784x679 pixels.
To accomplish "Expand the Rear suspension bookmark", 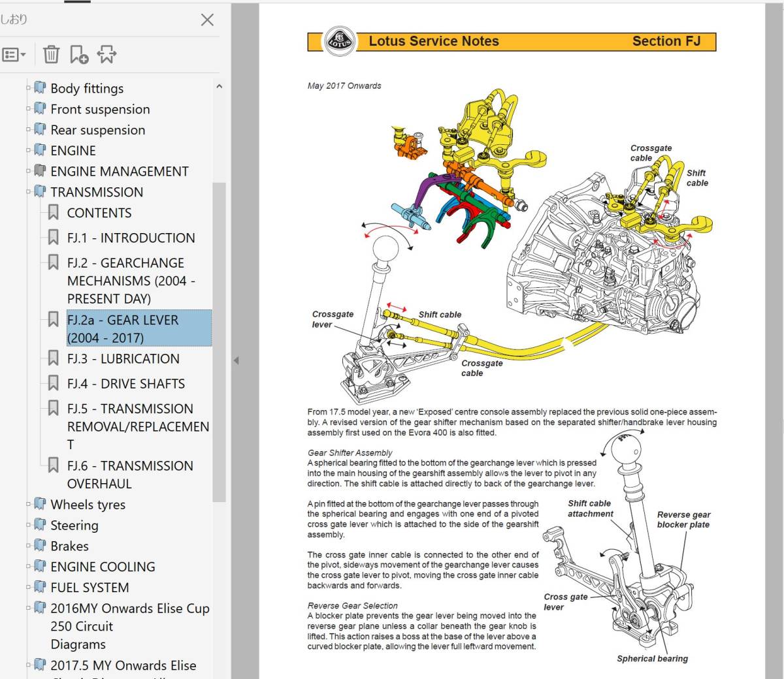I will 28,130.
